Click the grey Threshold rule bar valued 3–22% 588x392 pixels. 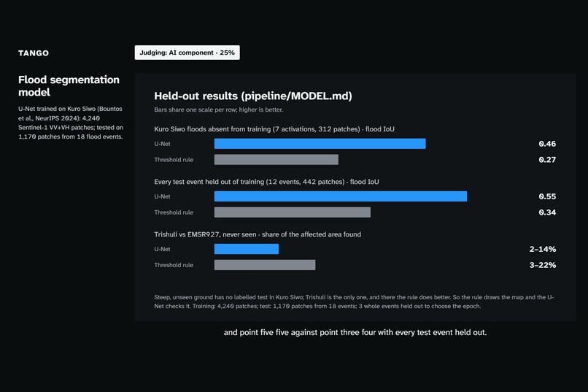(265, 265)
